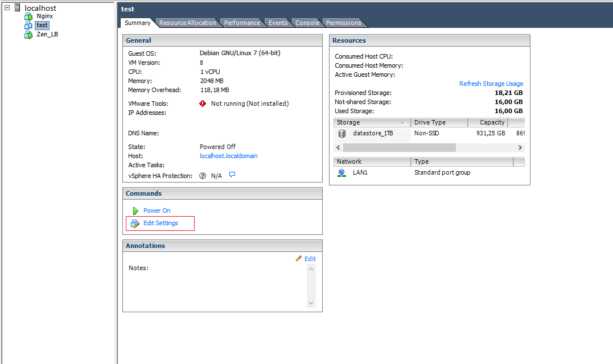
Task: Click the host icon beside localhost
Action: [x=17, y=8]
